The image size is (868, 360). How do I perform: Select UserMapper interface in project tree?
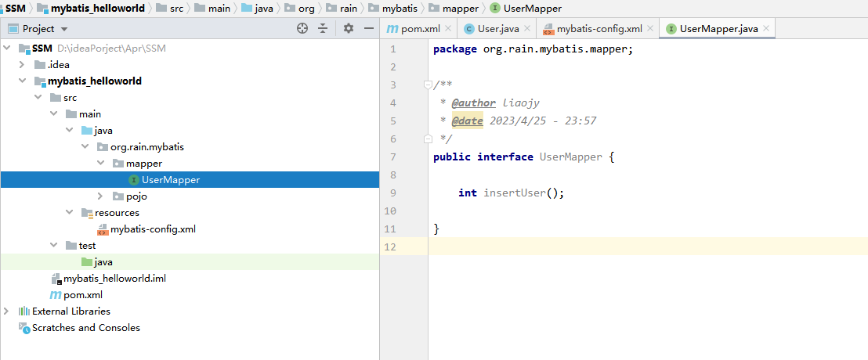(x=190, y=180)
